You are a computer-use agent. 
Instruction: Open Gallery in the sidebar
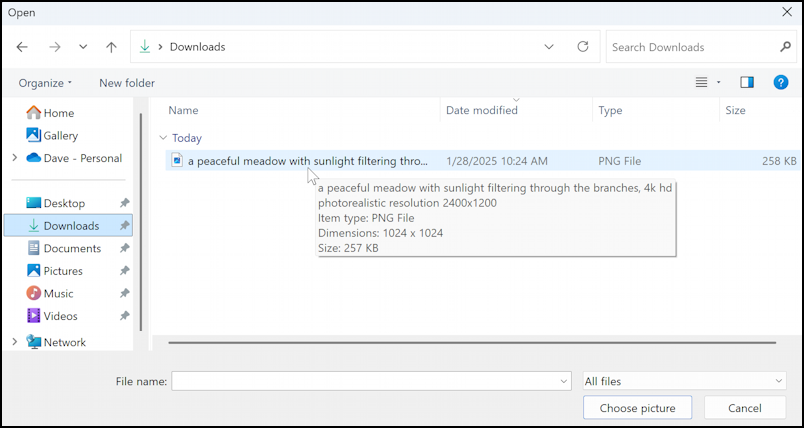pos(60,136)
